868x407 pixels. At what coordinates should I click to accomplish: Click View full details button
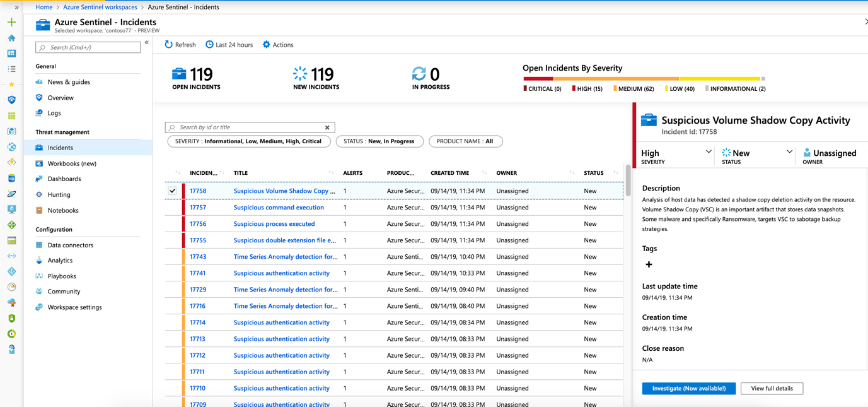[772, 389]
